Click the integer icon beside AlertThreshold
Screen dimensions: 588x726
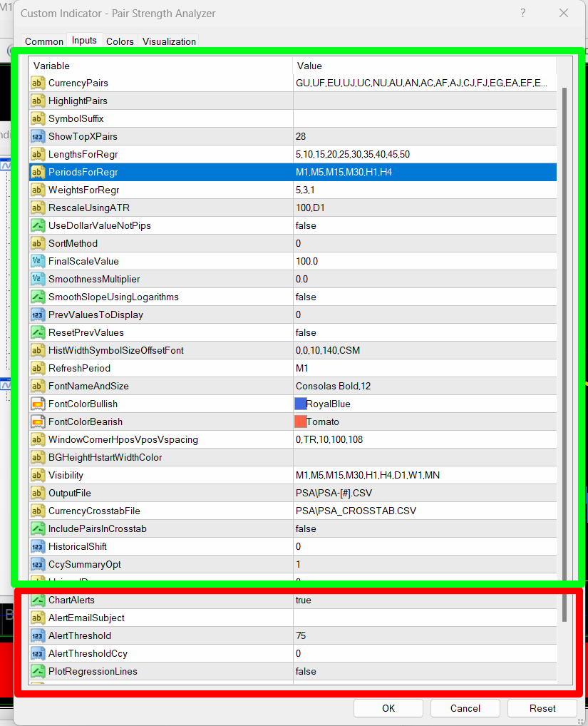tap(38, 635)
